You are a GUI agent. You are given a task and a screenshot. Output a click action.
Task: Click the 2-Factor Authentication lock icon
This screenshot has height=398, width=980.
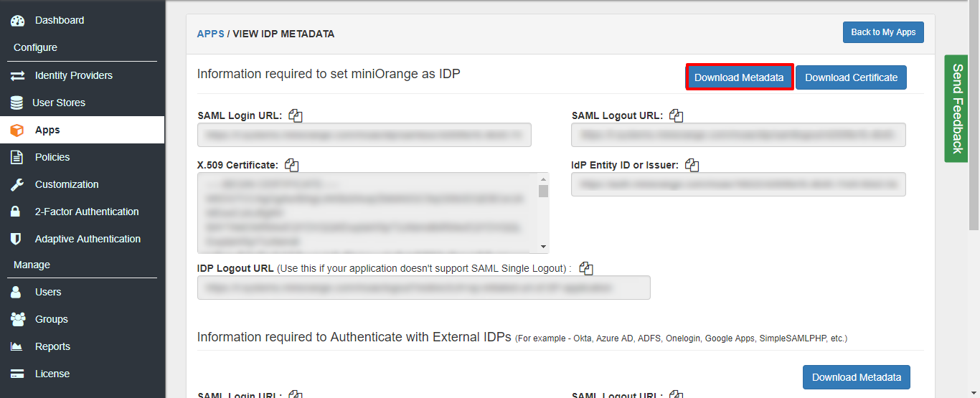(16, 212)
